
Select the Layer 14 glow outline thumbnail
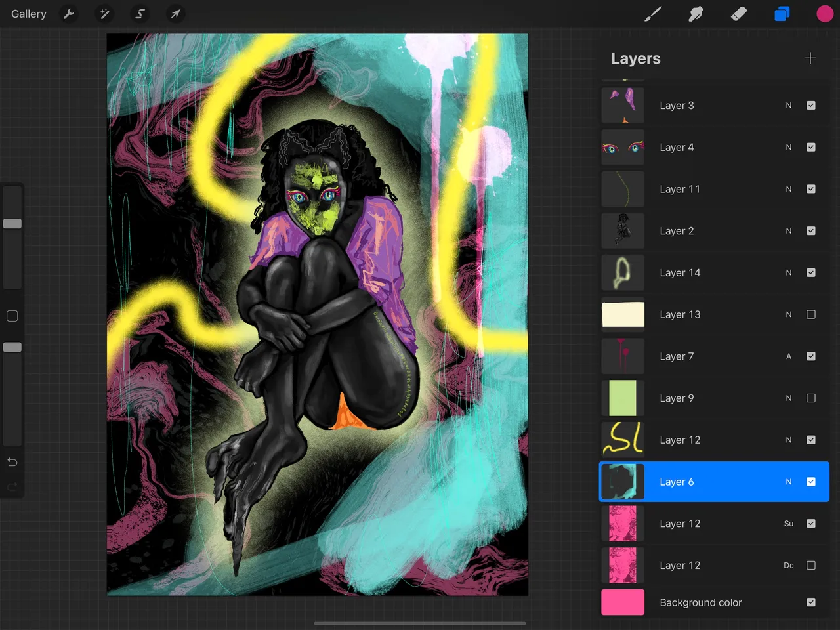coord(623,272)
